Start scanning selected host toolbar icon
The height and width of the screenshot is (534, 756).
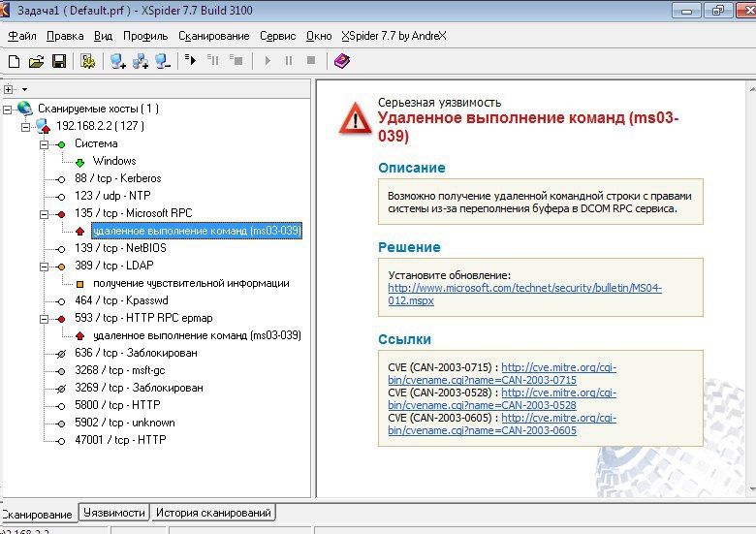[x=190, y=60]
